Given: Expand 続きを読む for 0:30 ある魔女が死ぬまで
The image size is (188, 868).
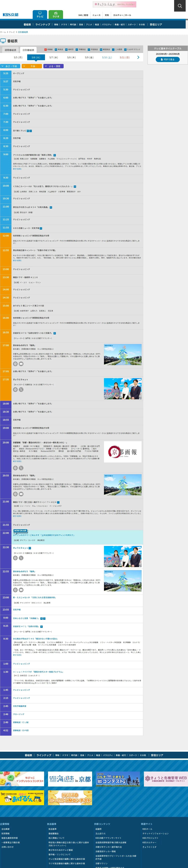Looking at the screenshot, I should click(17, 655).
